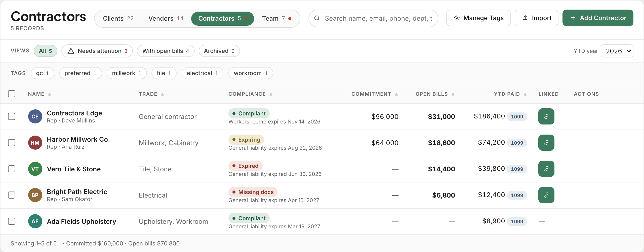This screenshot has width=644, height=252.
Task: Toggle the select-all checkbox in header
Action: pyautogui.click(x=12, y=94)
